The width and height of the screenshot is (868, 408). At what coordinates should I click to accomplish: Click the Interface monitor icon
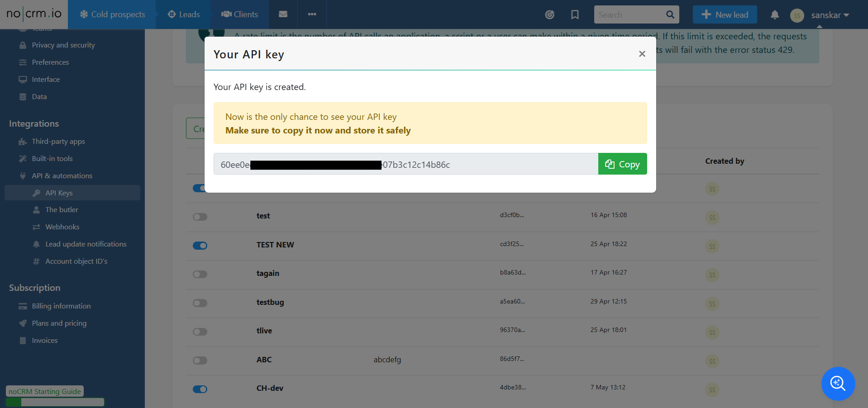(23, 80)
